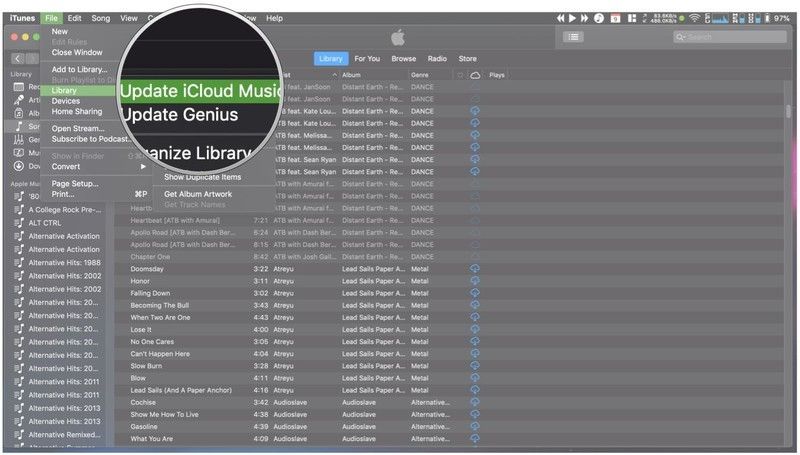The height and width of the screenshot is (455, 800).
Task: Click the back navigation arrow button
Action: pos(17,59)
